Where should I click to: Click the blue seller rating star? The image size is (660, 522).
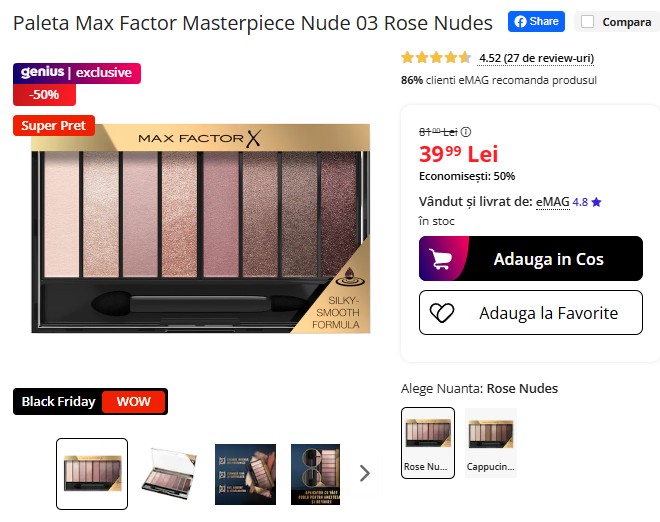pyautogui.click(x=596, y=202)
